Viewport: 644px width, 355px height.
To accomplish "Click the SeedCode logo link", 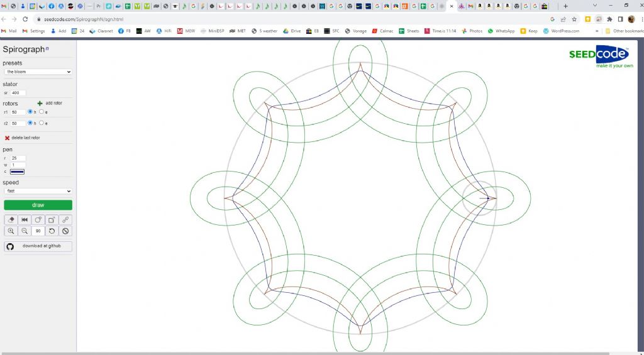I will [601, 57].
